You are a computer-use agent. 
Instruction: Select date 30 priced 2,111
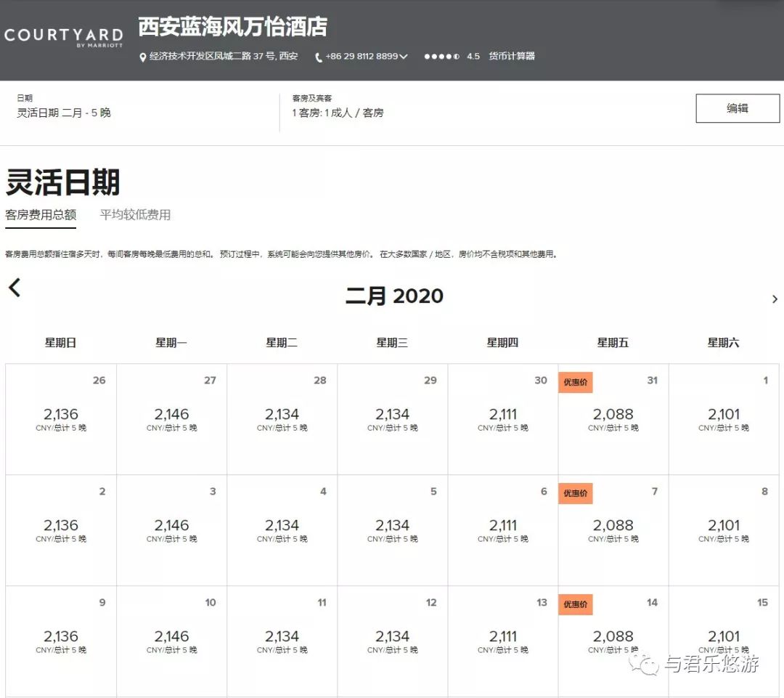(x=503, y=419)
